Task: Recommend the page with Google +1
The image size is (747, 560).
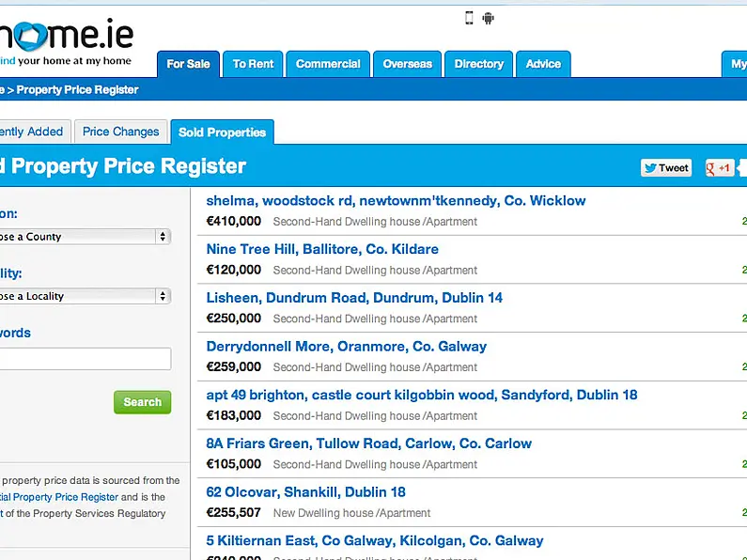Action: 720,168
